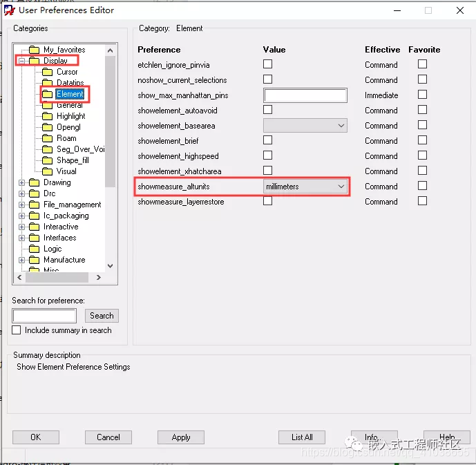Click the Roam folder icon
The height and width of the screenshot is (465, 476).
point(47,138)
